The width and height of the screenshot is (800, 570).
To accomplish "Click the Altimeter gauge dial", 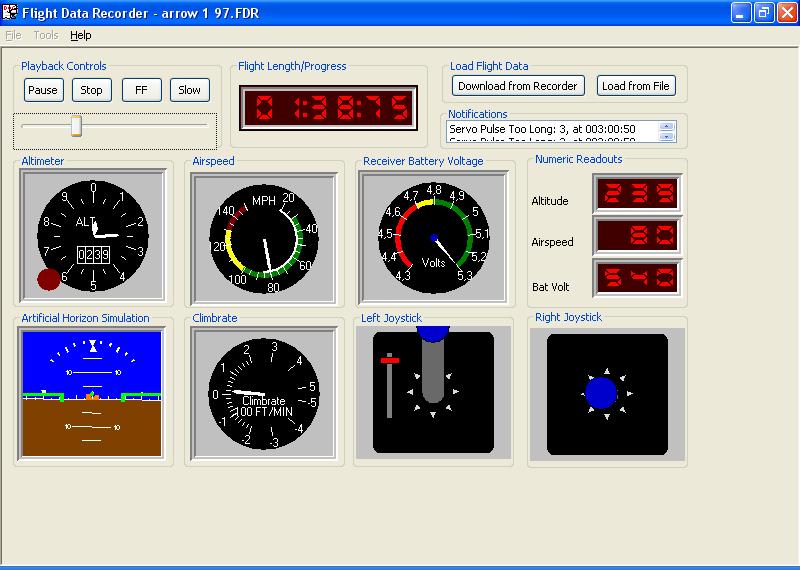I will click(x=93, y=236).
